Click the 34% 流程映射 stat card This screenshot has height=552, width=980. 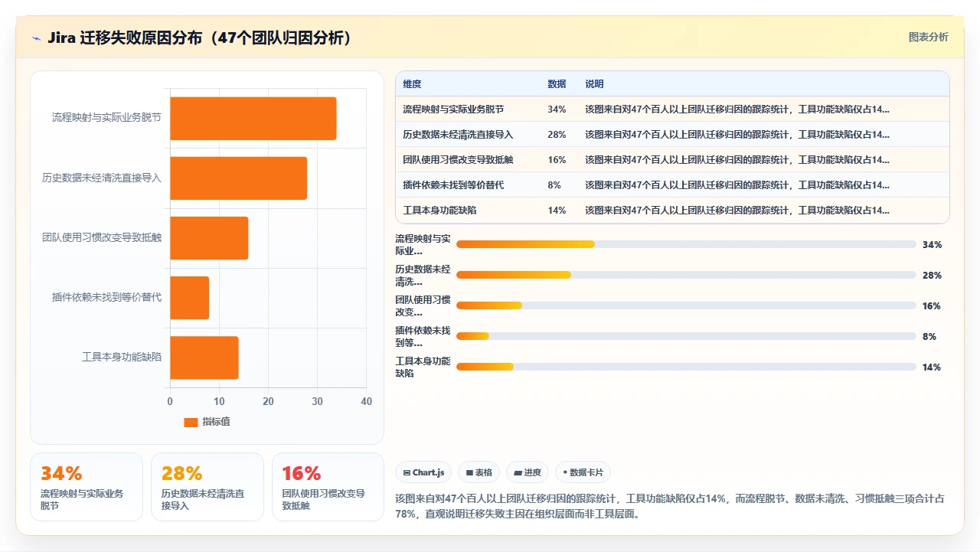(x=87, y=487)
